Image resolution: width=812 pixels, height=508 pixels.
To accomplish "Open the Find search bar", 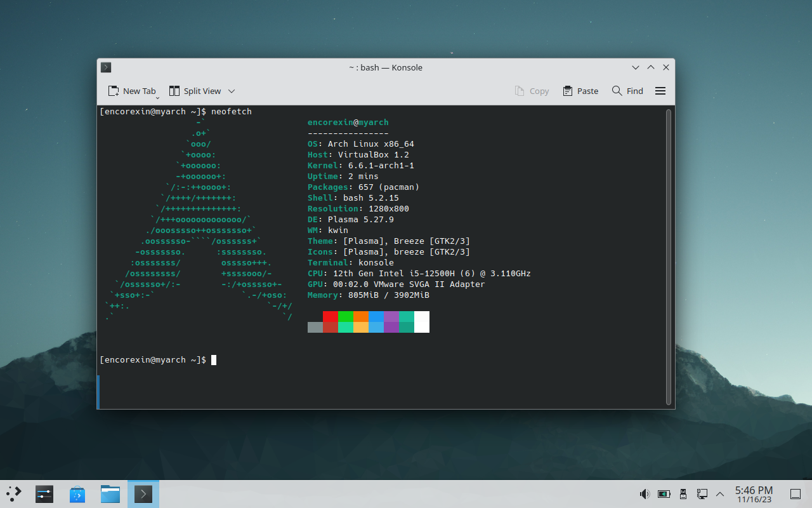I will click(x=627, y=91).
